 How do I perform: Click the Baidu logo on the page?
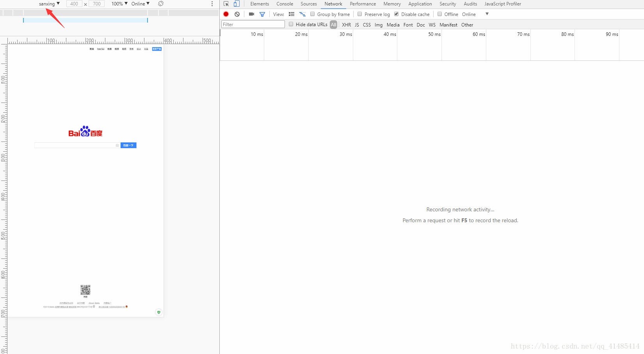pos(85,131)
